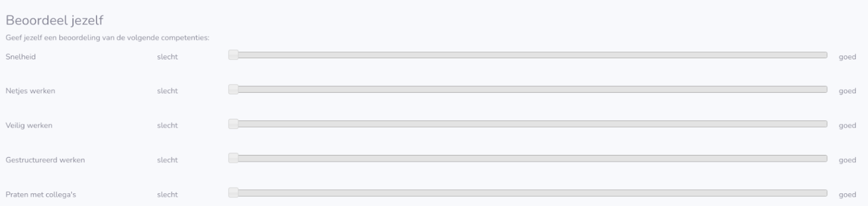Select the Snelheid competency label

21,57
